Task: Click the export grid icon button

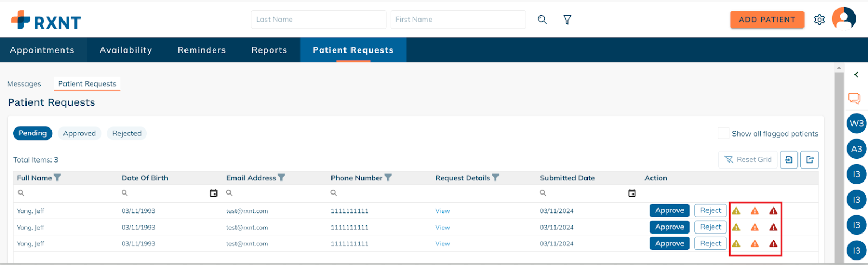Action: coord(809,160)
